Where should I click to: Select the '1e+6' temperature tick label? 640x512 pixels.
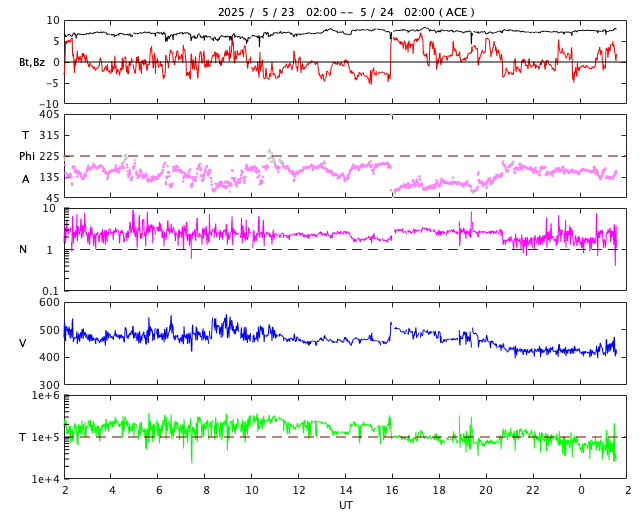point(45,395)
